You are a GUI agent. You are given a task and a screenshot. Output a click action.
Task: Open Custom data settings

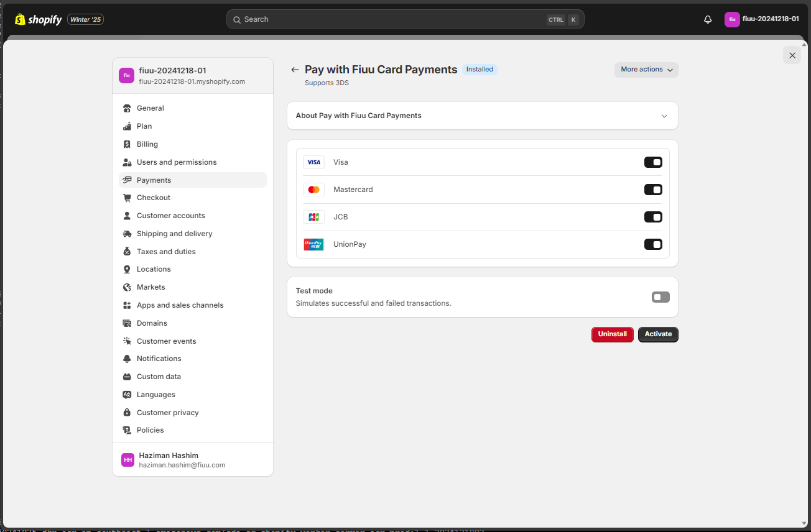tap(193, 377)
